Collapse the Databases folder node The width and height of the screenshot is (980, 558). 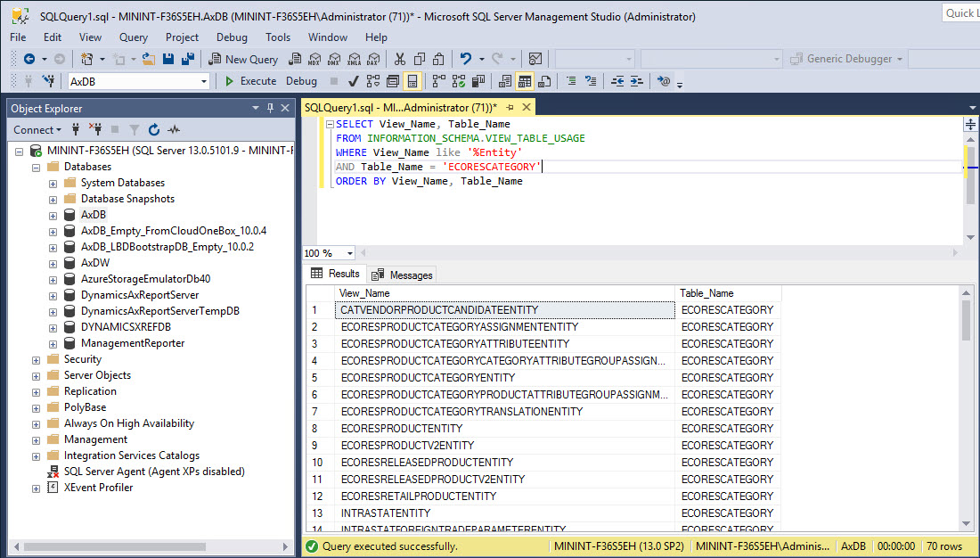(37, 167)
